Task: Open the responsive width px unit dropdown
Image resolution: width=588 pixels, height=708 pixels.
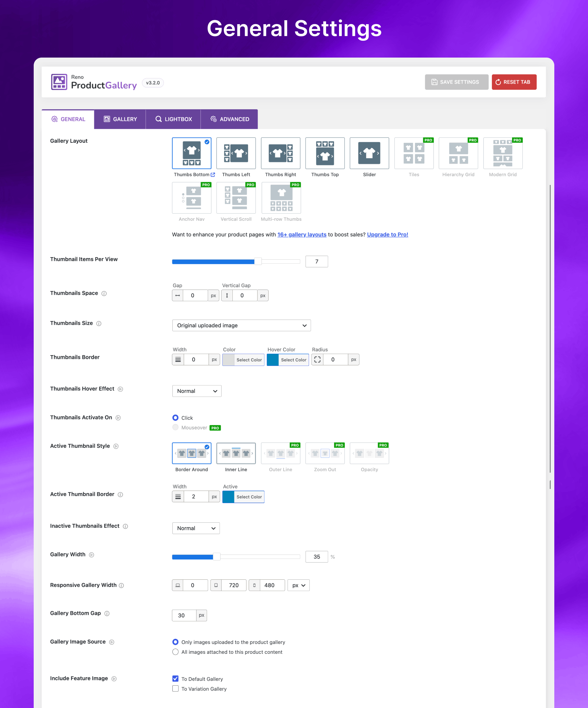Action: coord(298,585)
